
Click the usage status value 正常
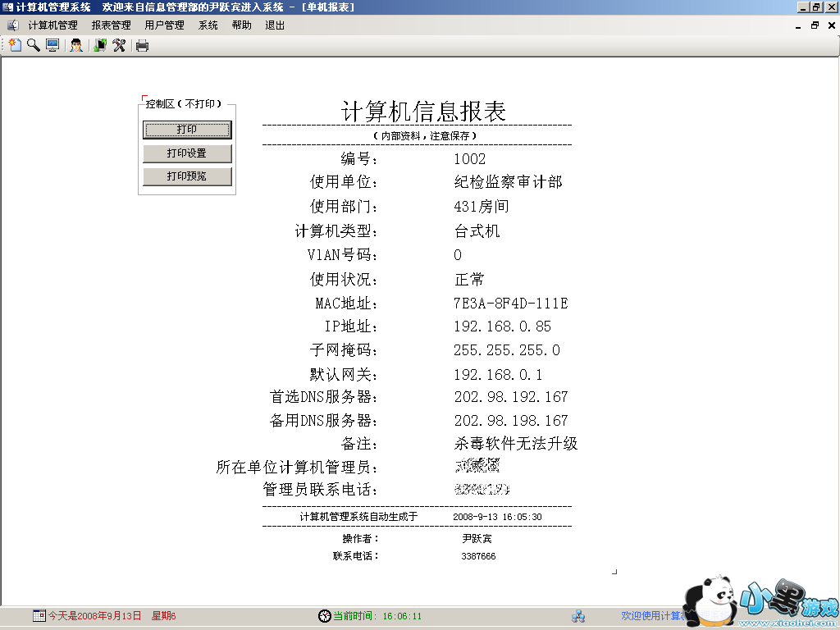[469, 280]
